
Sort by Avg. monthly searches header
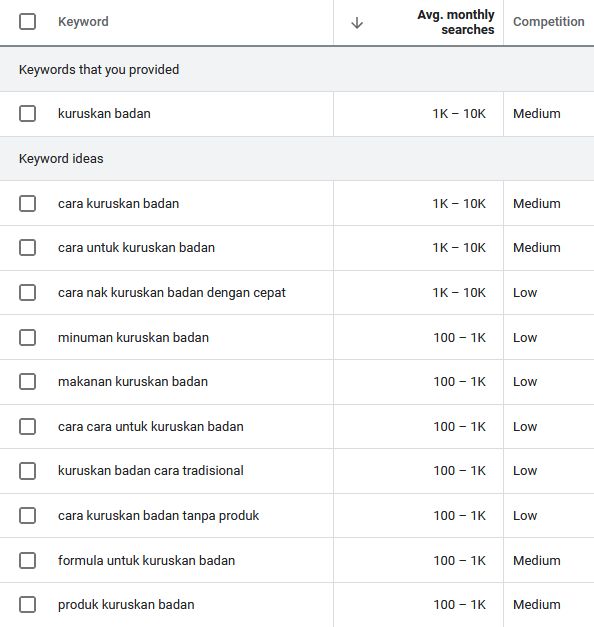coord(456,22)
